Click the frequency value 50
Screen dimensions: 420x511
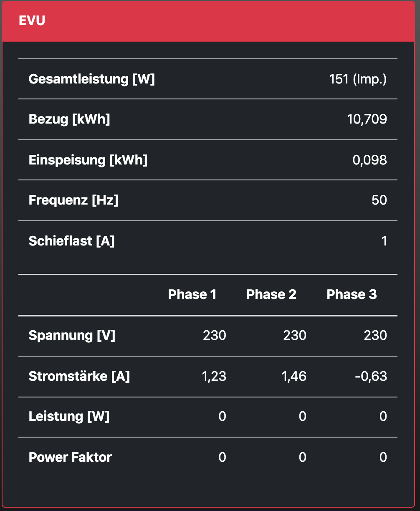(379, 200)
